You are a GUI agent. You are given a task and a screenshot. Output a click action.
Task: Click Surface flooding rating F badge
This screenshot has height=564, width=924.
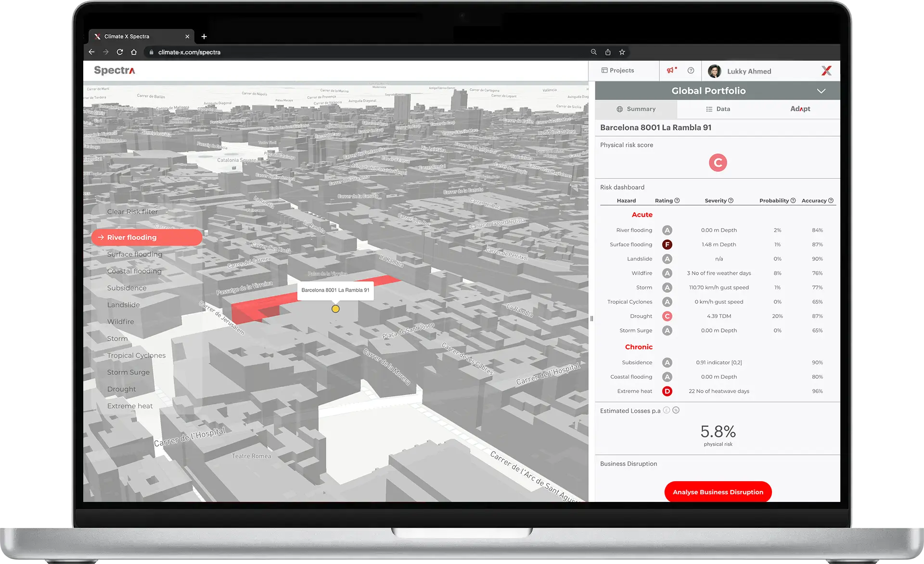coord(667,244)
